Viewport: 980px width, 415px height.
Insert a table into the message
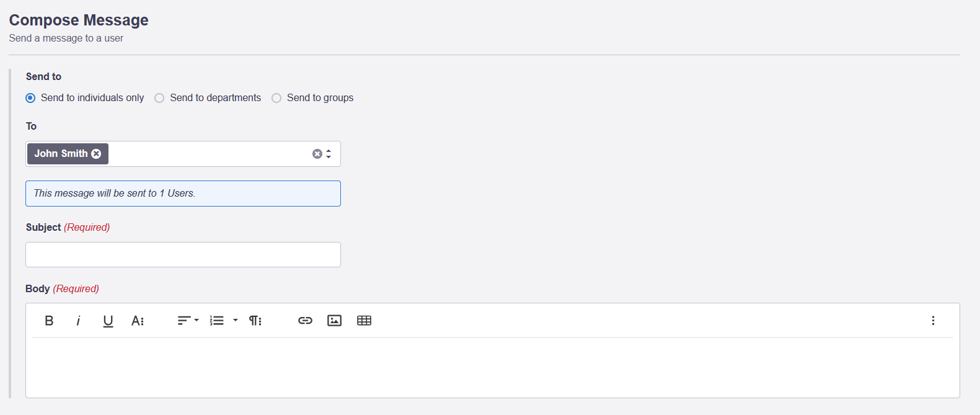coord(364,321)
